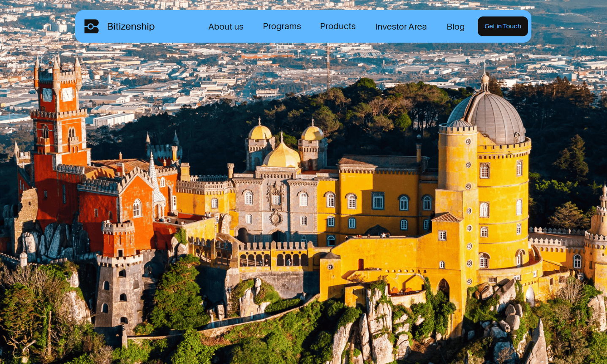
Task: Click the Bitizenship logo icon
Action: (92, 26)
